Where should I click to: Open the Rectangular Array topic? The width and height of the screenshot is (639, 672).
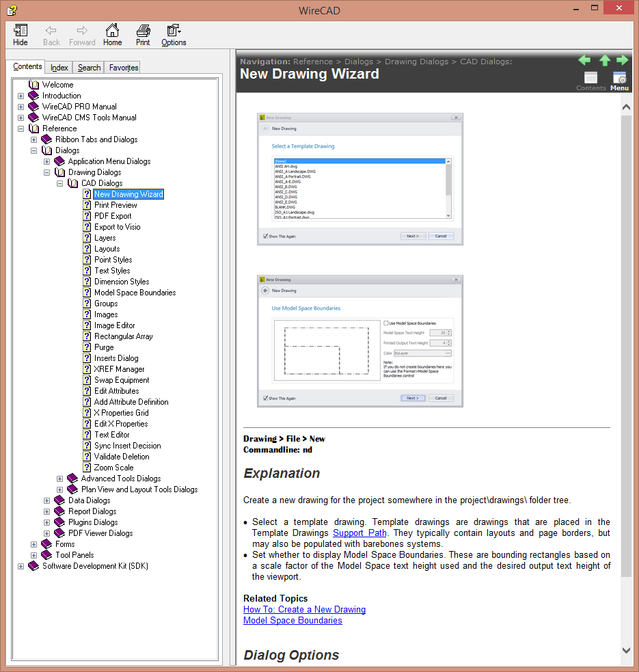coord(124,336)
